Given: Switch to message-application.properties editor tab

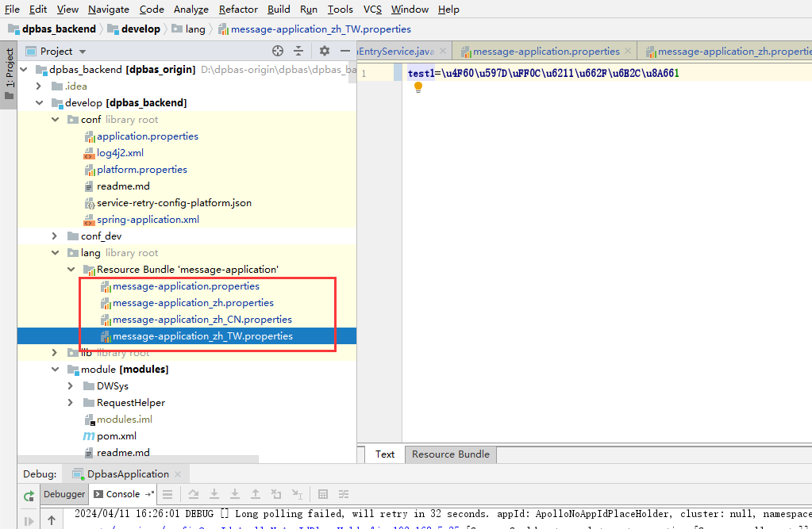Looking at the screenshot, I should click(x=545, y=52).
